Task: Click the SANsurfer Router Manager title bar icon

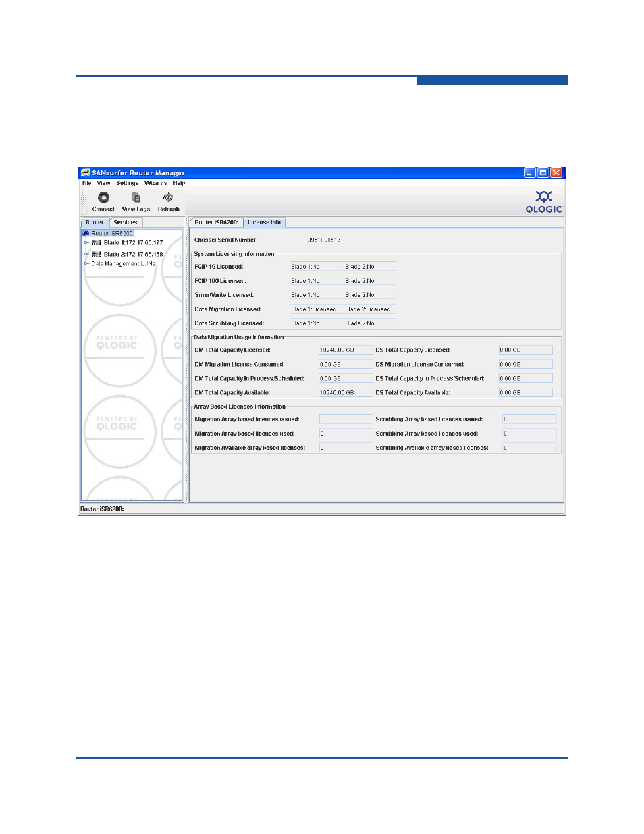Action: coord(86,172)
